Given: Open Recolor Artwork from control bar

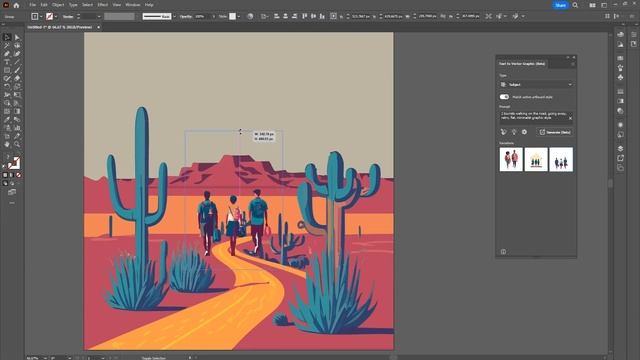Looking at the screenshot, I should point(250,16).
